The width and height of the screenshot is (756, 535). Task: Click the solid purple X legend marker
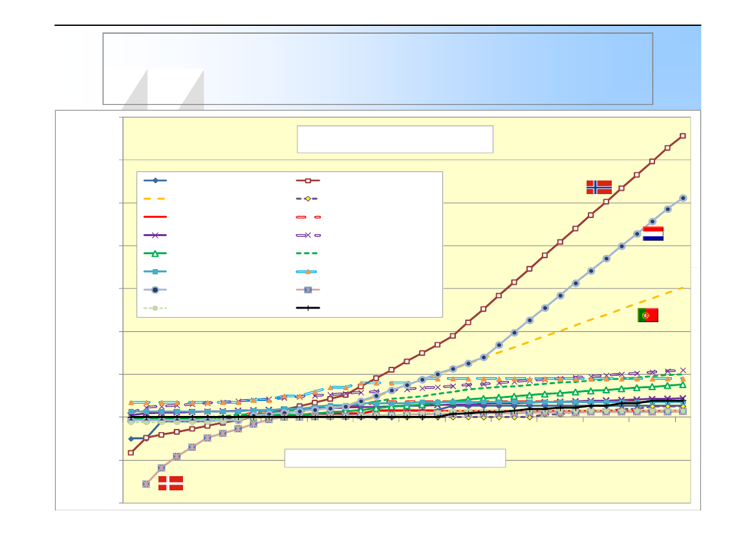pyautogui.click(x=155, y=235)
